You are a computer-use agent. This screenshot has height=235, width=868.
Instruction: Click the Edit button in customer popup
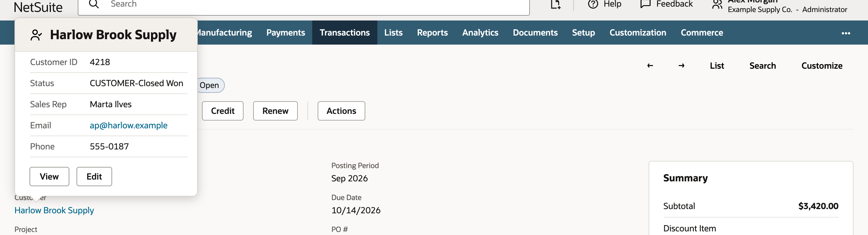[94, 177]
